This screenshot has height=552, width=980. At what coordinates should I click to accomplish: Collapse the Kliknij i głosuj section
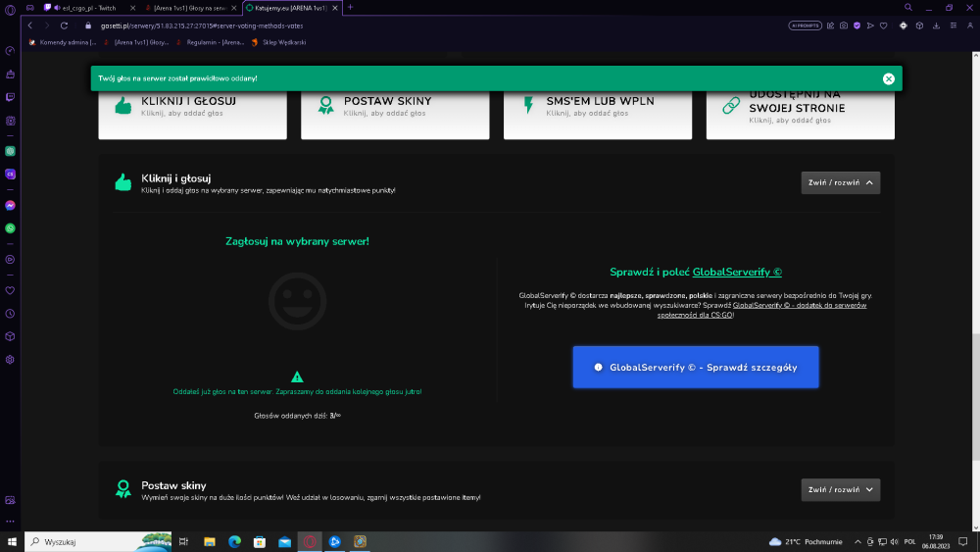pyautogui.click(x=841, y=182)
